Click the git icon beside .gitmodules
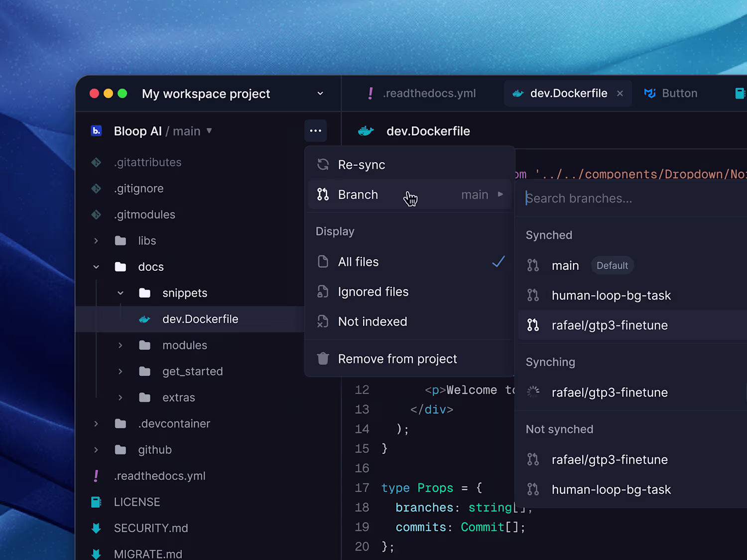The height and width of the screenshot is (560, 747). (96, 215)
